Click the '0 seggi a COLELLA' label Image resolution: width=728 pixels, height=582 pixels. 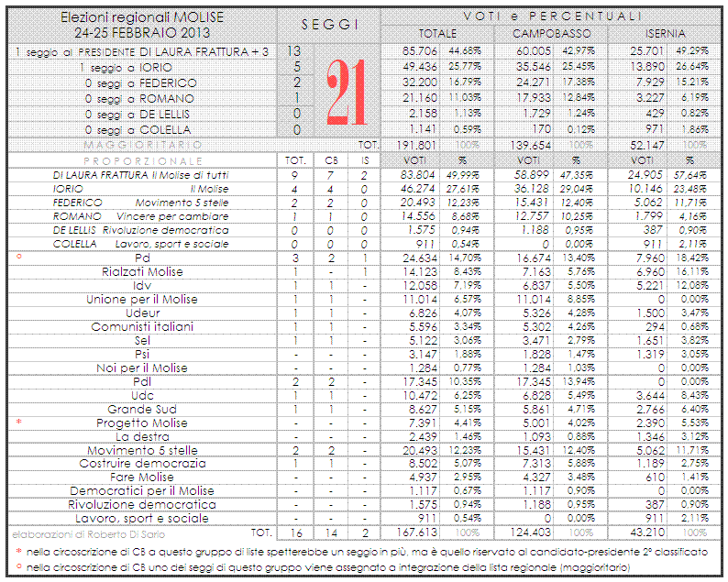click(138, 130)
